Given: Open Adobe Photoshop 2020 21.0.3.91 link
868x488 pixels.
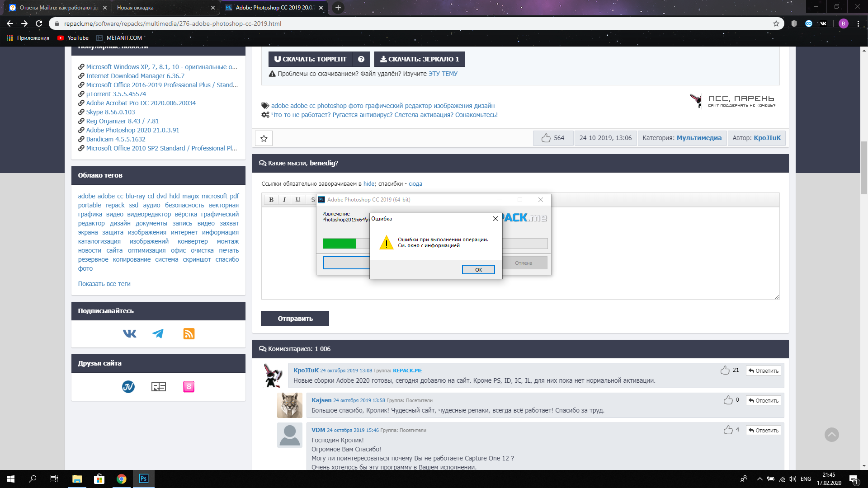Looking at the screenshot, I should coord(133,130).
